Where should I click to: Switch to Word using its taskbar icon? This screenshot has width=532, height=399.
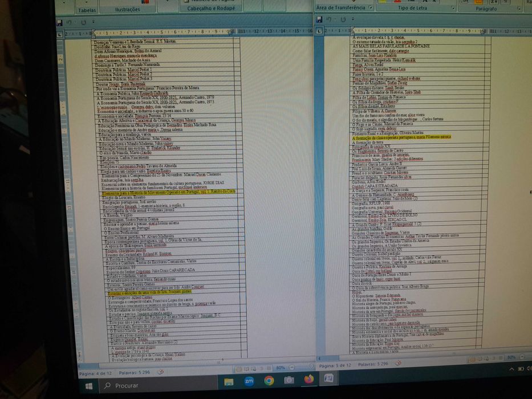tap(328, 378)
